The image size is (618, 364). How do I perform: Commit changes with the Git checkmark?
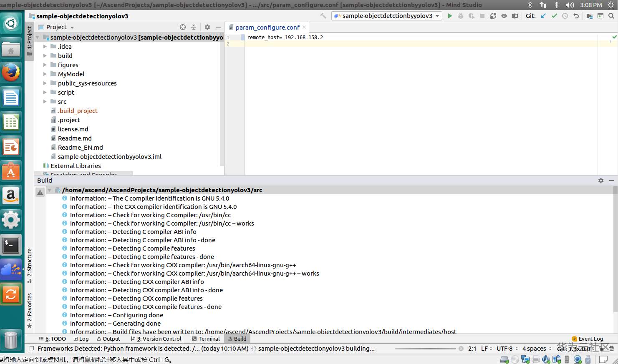[554, 16]
